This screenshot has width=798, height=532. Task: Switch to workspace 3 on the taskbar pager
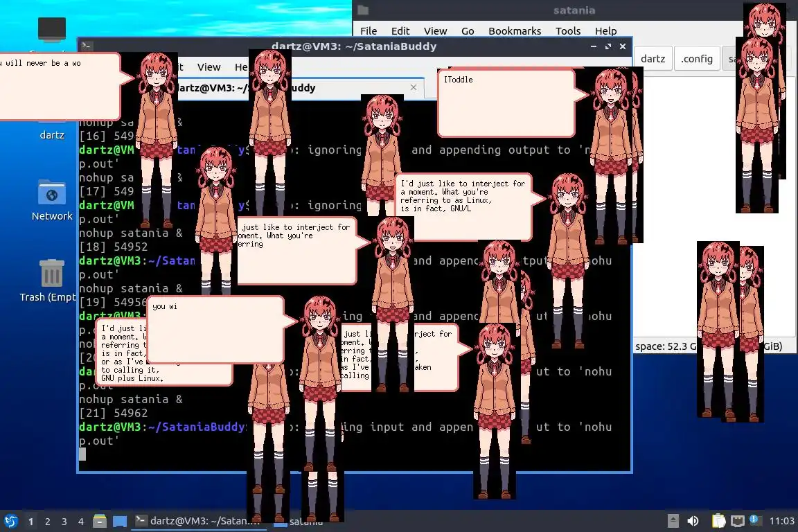tap(64, 522)
